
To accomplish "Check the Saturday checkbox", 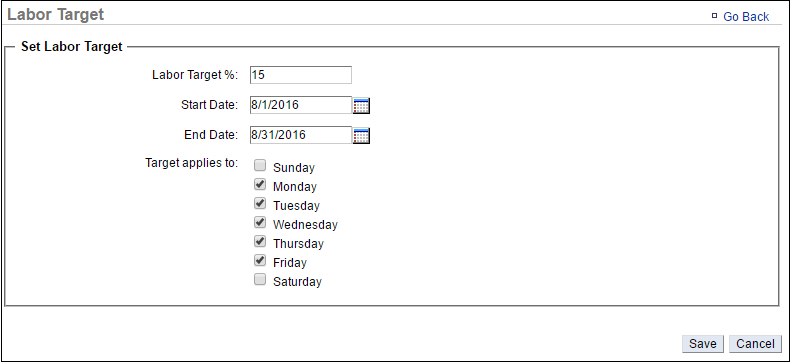I will click(x=260, y=280).
